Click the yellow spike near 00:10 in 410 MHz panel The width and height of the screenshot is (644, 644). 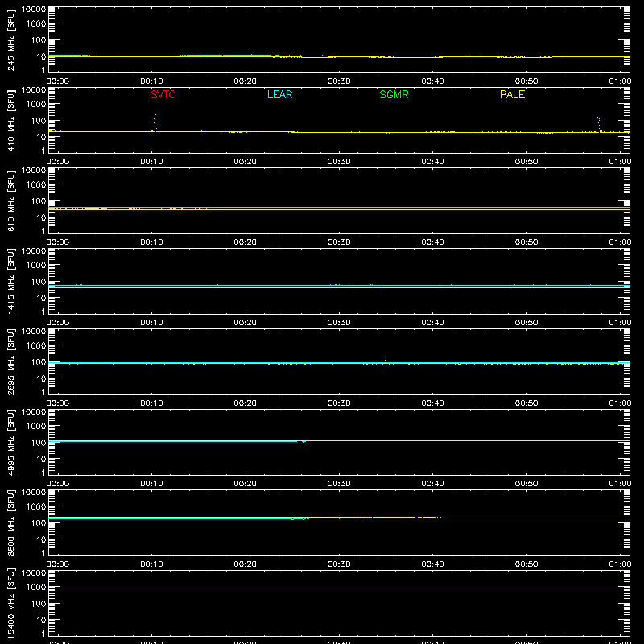155,122
